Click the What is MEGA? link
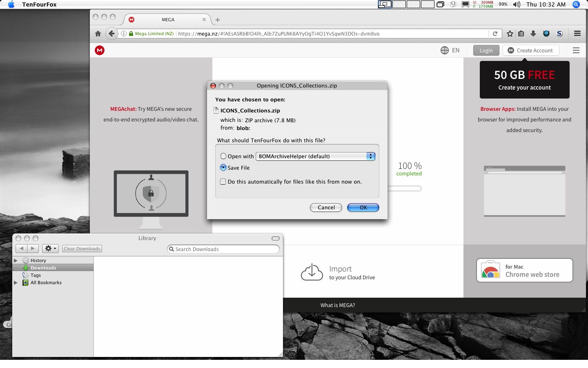The width and height of the screenshot is (588, 368). coord(338,305)
